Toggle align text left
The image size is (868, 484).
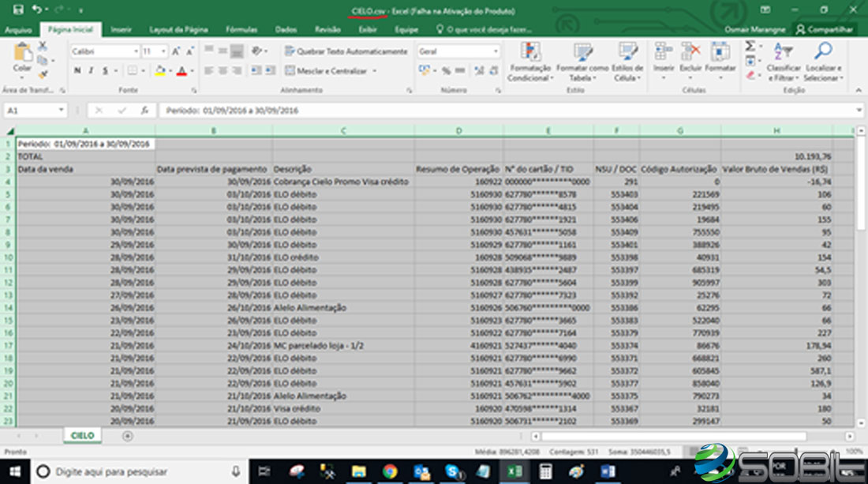coord(208,71)
